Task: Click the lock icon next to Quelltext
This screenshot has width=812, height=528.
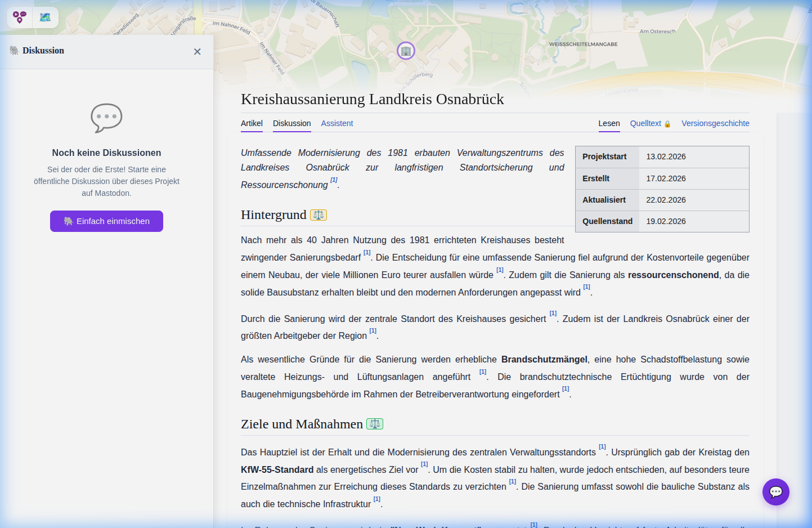Action: click(x=668, y=123)
